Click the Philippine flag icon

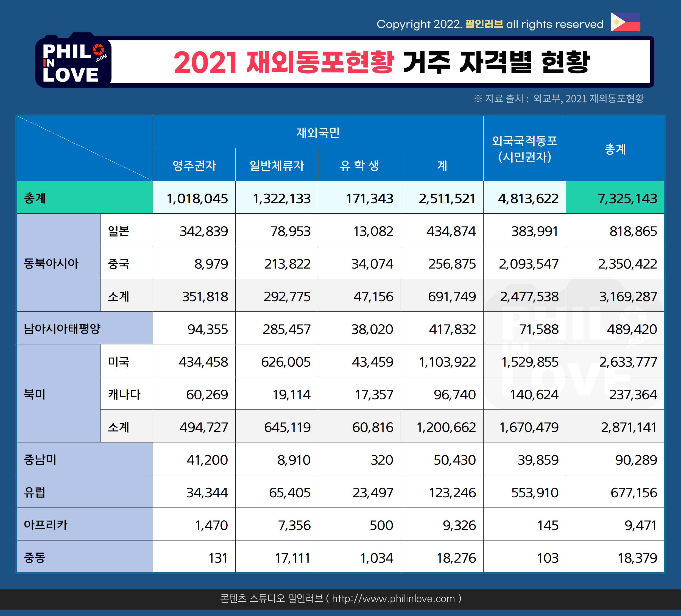(625, 22)
